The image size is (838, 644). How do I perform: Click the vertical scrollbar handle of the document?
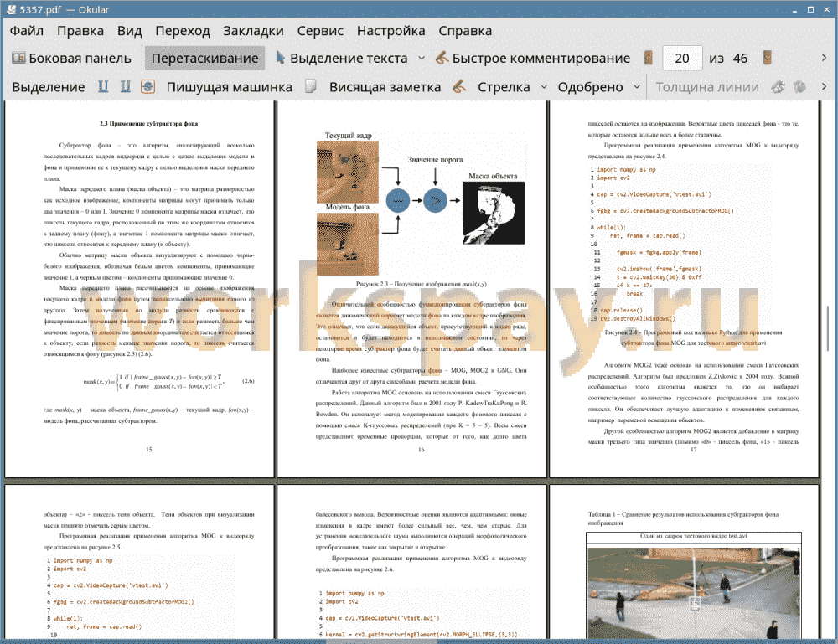point(828,328)
